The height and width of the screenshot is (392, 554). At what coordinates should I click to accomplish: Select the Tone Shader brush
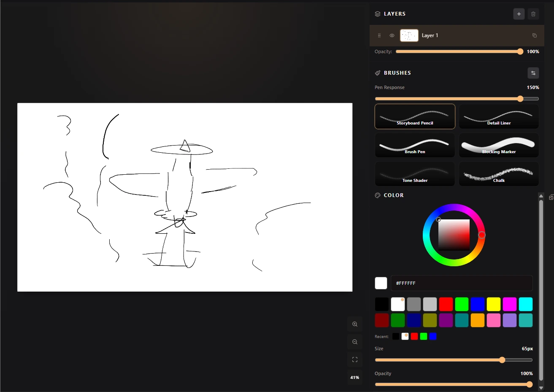click(x=414, y=173)
